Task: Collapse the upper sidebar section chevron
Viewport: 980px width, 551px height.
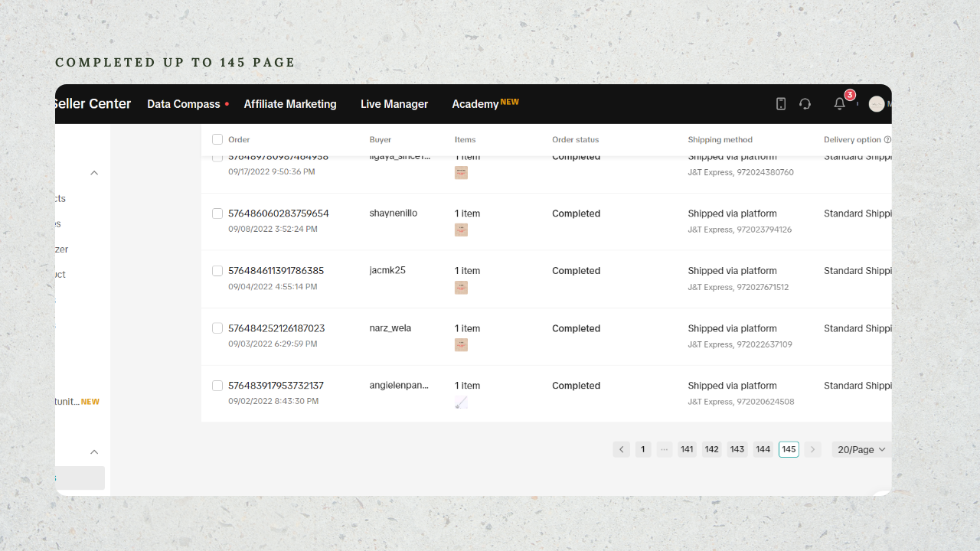Action: click(x=94, y=173)
